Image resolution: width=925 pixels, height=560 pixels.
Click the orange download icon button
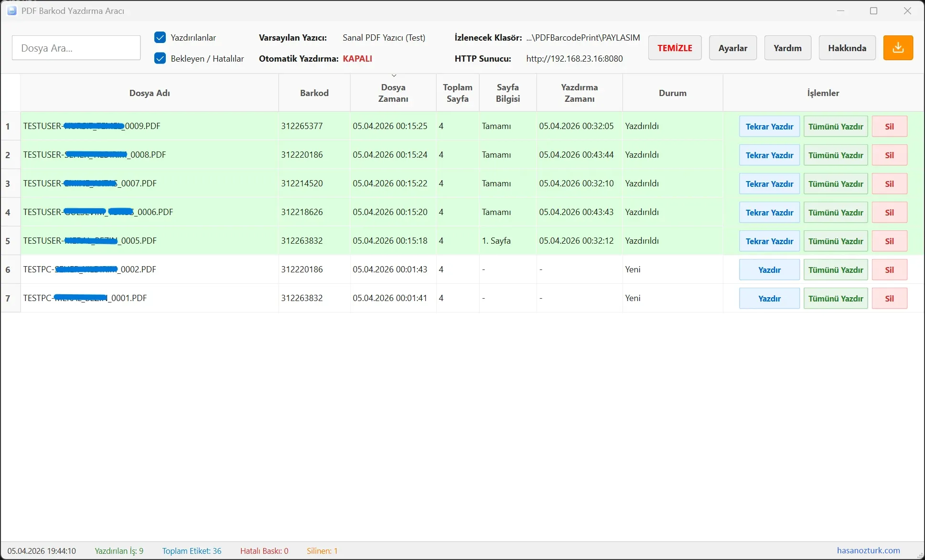[x=898, y=48]
